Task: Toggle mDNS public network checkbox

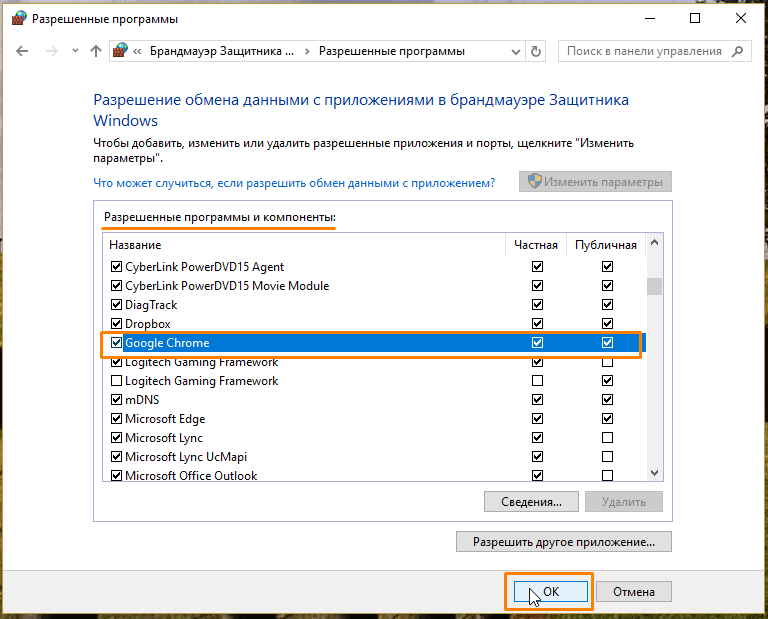Action: tap(607, 400)
